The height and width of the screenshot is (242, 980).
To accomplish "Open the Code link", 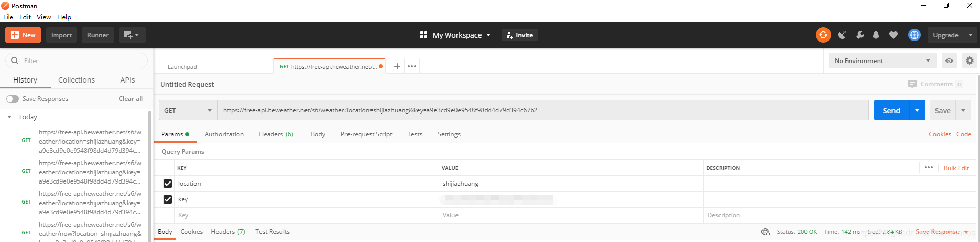I will pos(964,134).
